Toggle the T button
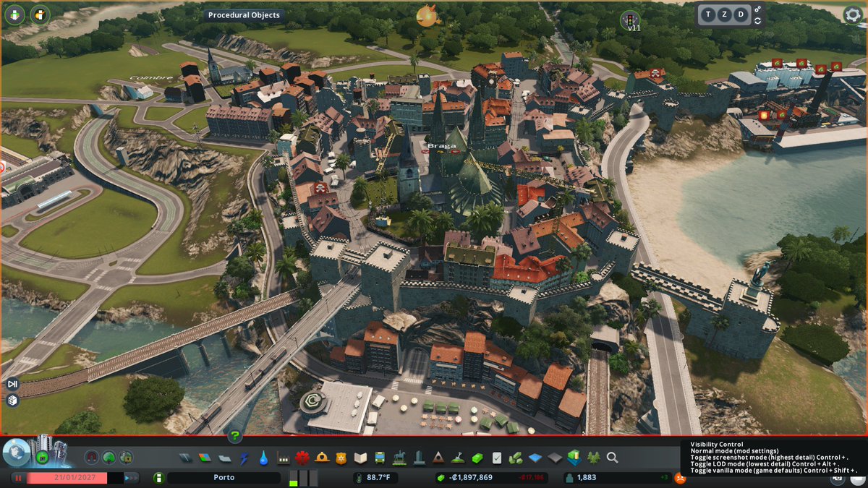The width and height of the screenshot is (868, 488). 708,14
